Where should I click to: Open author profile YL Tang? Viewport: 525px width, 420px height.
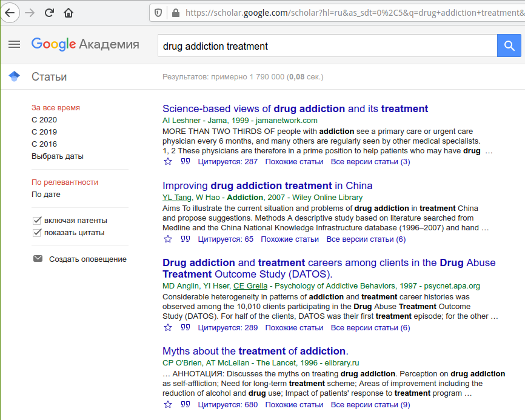click(x=177, y=198)
